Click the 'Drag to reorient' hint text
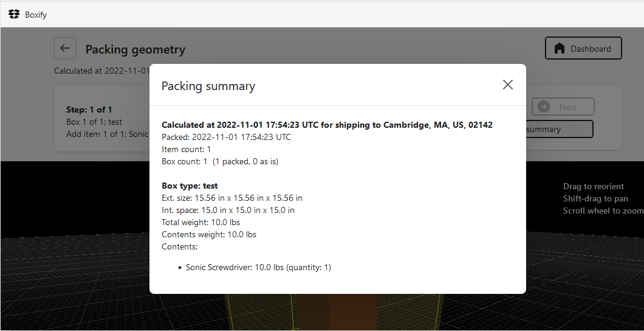The height and width of the screenshot is (331, 644). (593, 186)
